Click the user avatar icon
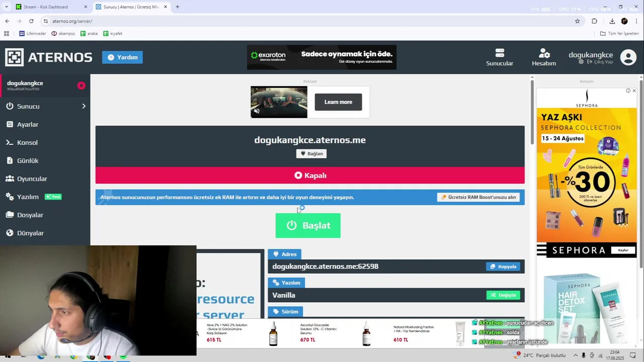Screen dimensions: 644x362 [x=628, y=57]
